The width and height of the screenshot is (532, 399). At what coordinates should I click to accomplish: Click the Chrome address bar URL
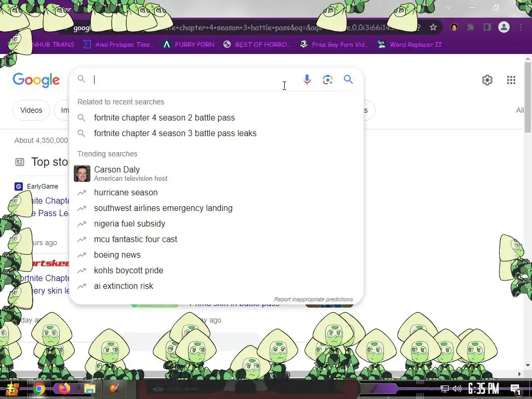[x=237, y=28]
